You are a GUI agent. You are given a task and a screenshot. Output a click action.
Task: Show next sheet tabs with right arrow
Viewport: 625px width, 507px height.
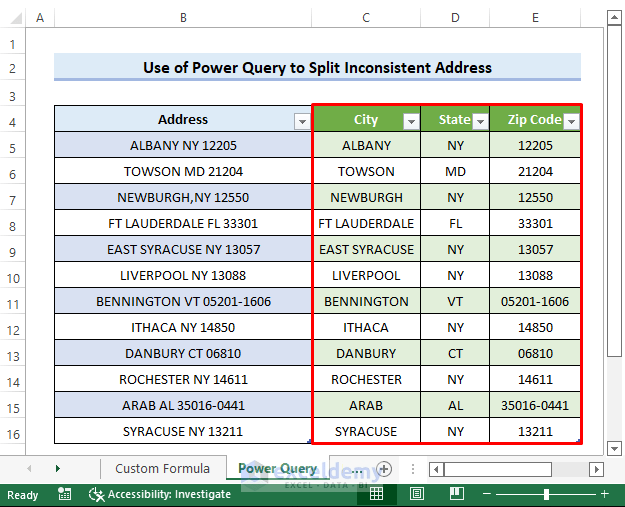click(58, 468)
